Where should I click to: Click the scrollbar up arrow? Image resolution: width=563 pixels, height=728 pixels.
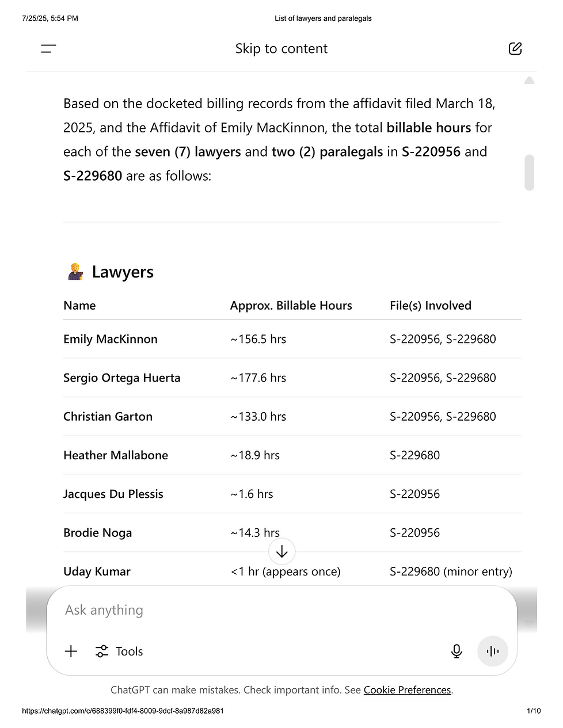(530, 81)
